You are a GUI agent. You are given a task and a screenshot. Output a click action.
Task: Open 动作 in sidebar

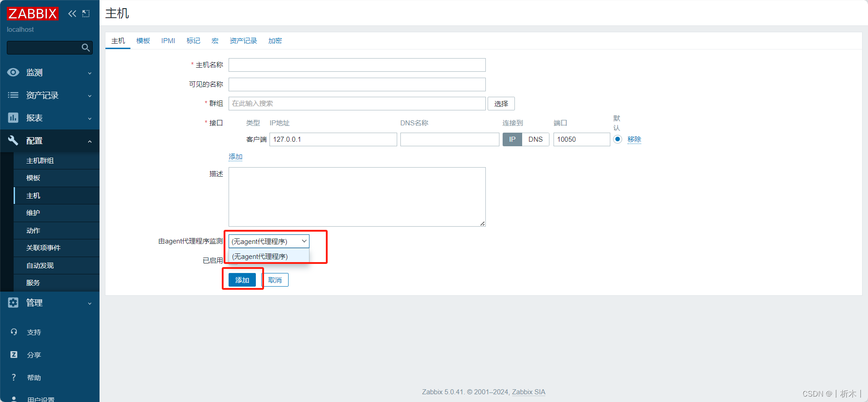click(x=56, y=231)
